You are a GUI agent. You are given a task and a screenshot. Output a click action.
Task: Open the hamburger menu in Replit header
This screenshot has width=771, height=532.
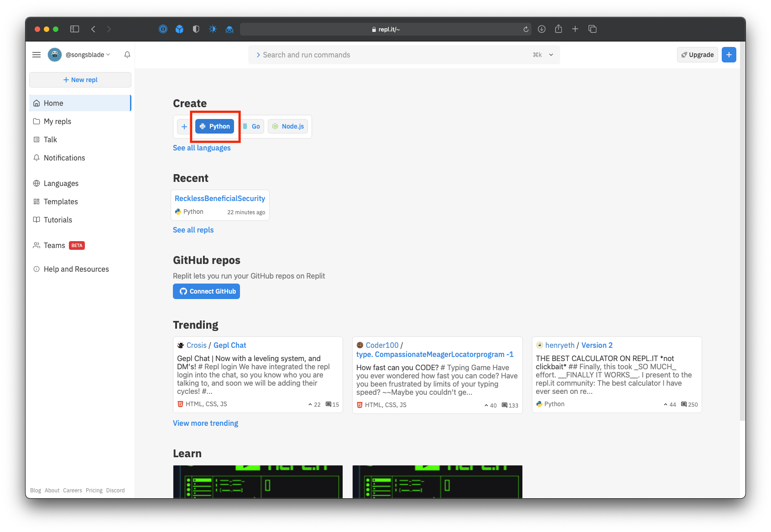tap(36, 55)
